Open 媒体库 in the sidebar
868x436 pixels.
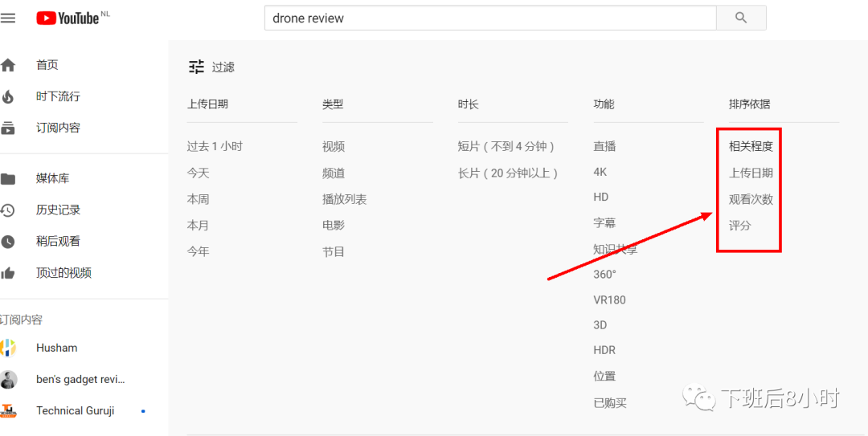click(x=52, y=179)
